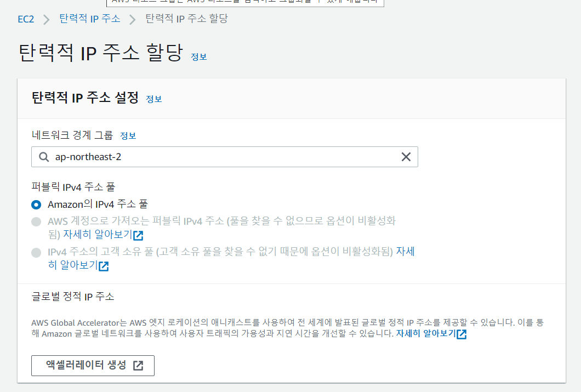
Task: Open 정보 link beside 탄력적 IP 주소 설정
Action: (154, 99)
